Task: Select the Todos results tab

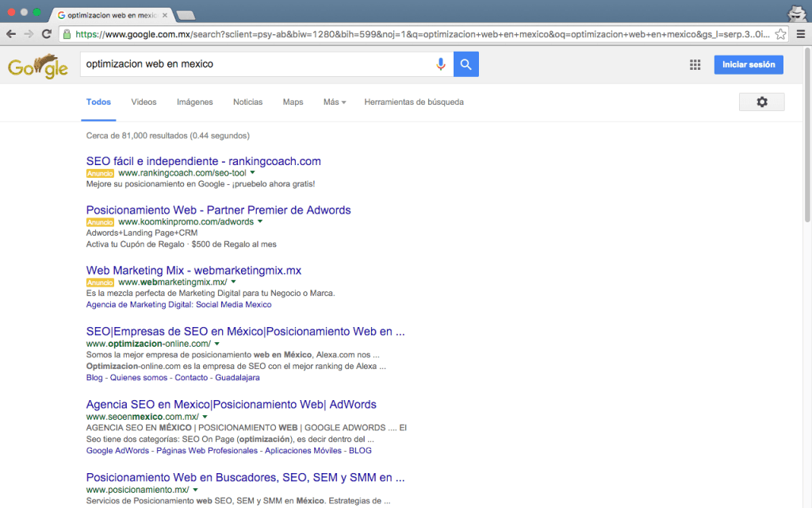Action: click(98, 102)
